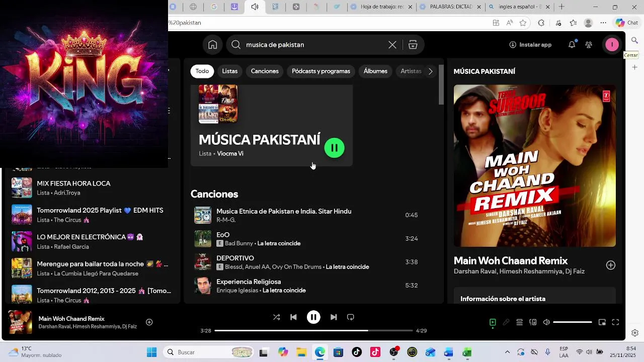644x362 pixels.
Task: Open the Browse (Explorar) icon next to search
Action: point(413,45)
